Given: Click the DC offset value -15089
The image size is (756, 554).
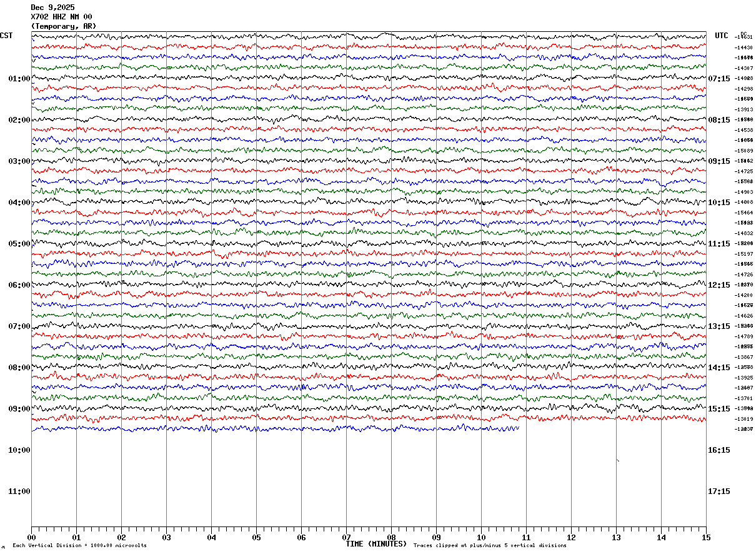Looking at the screenshot, I should tap(744, 151).
